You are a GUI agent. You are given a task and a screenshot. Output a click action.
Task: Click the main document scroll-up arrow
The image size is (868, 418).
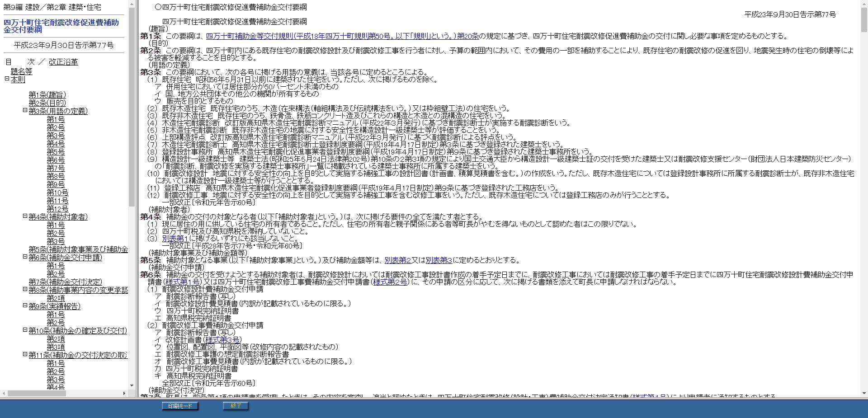(x=864, y=4)
